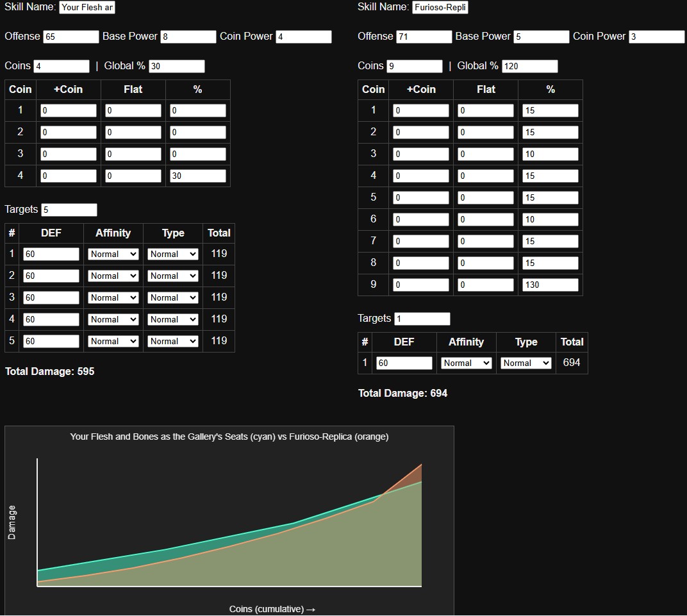The height and width of the screenshot is (616, 687).
Task: Click right coin 7 Flat field
Action: [x=486, y=242]
